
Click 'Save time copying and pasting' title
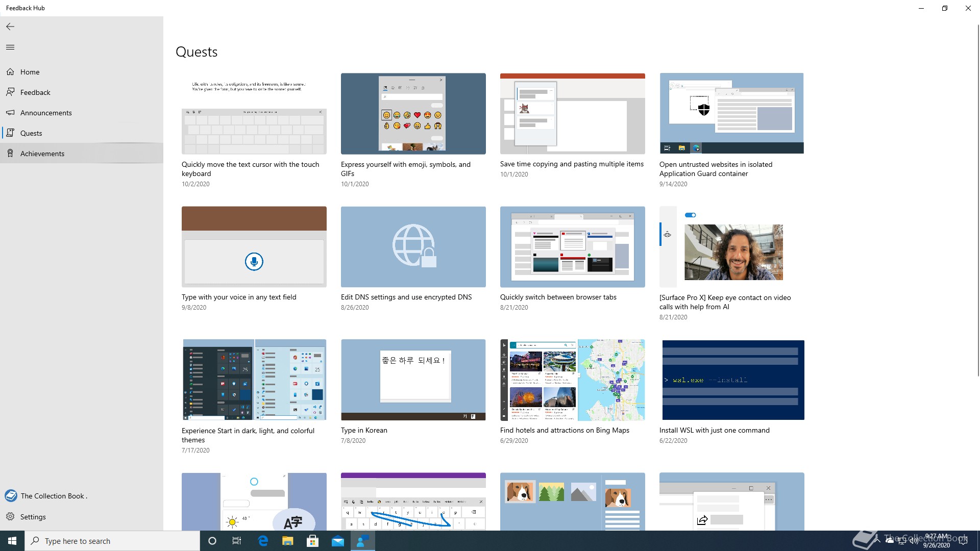tap(572, 164)
